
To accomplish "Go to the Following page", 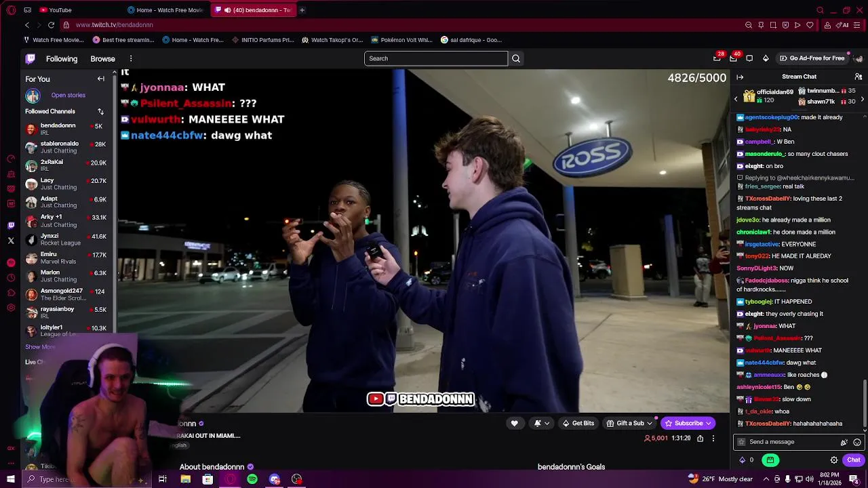I will 62,59.
